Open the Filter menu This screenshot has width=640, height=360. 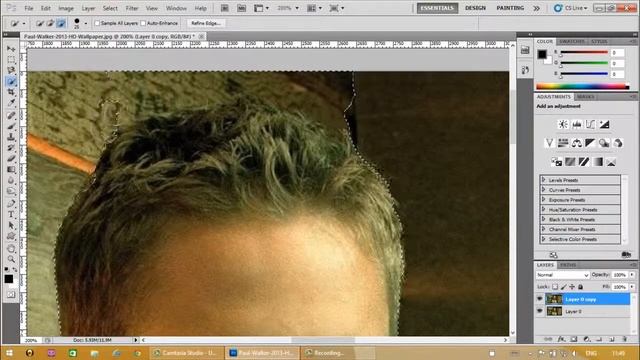(x=131, y=8)
